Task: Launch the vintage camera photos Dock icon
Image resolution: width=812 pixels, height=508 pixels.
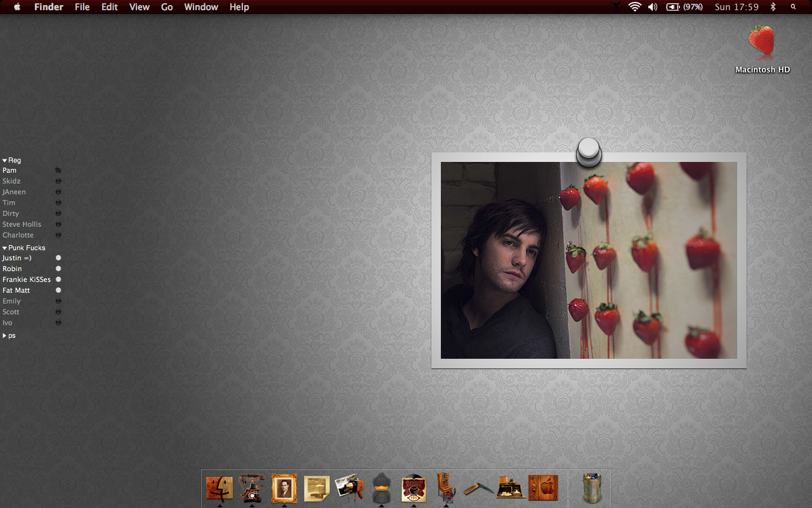Action: (x=349, y=488)
